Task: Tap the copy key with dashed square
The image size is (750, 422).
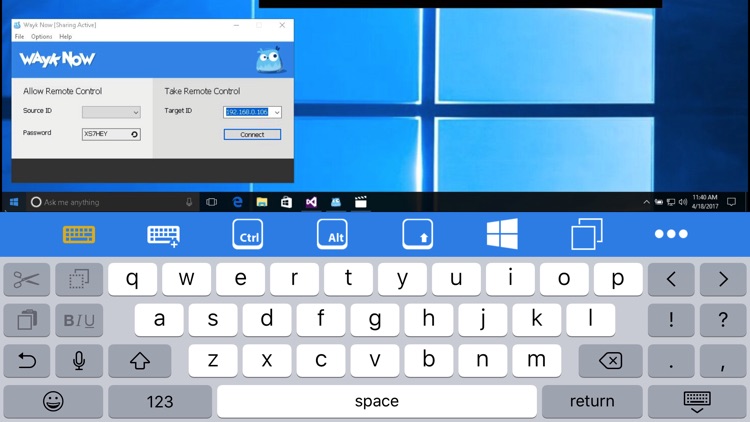Action: coord(79,279)
